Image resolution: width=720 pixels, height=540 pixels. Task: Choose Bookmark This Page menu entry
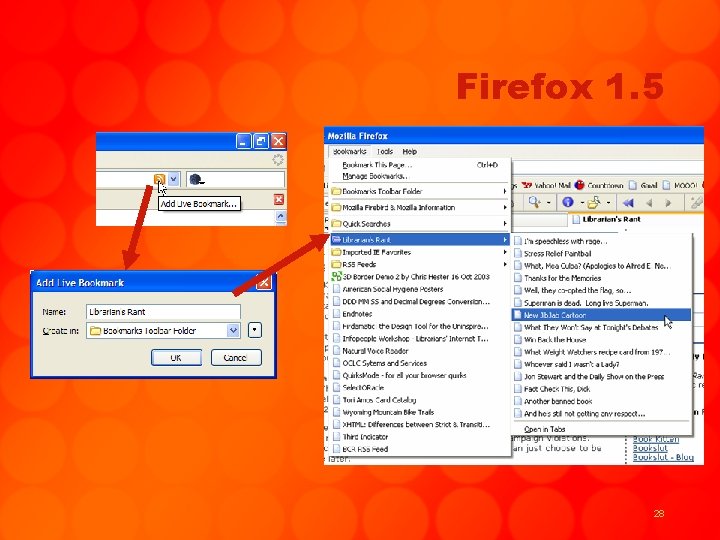point(419,165)
